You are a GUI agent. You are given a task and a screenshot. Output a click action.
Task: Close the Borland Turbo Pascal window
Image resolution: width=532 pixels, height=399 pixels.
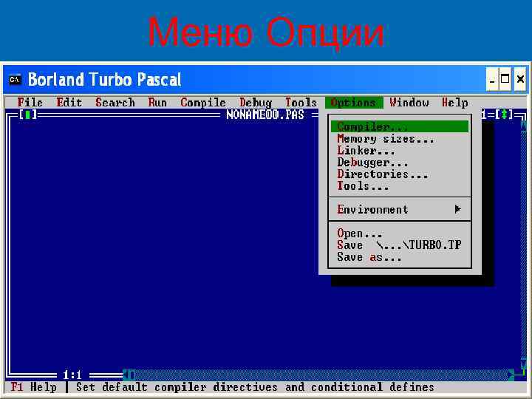point(520,79)
